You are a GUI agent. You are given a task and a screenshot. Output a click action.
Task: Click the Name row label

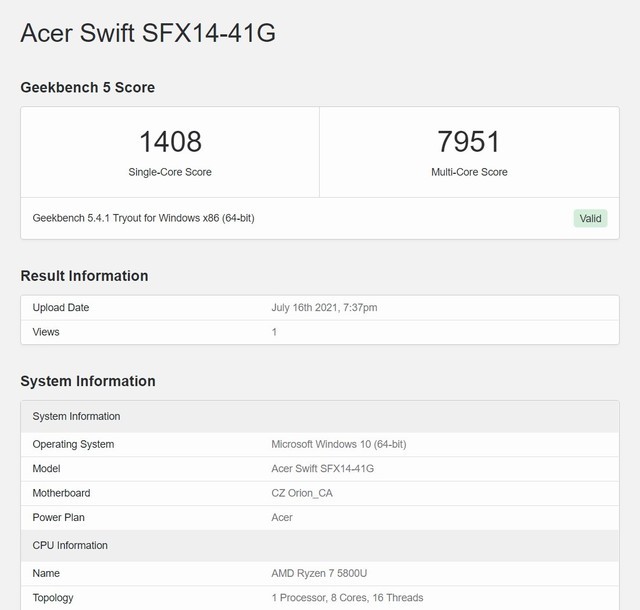pyautogui.click(x=46, y=573)
